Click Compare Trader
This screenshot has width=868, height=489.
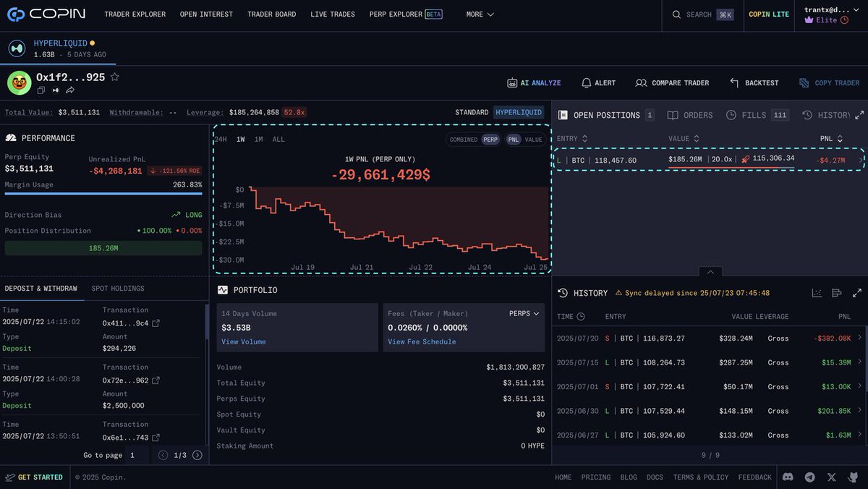[672, 83]
